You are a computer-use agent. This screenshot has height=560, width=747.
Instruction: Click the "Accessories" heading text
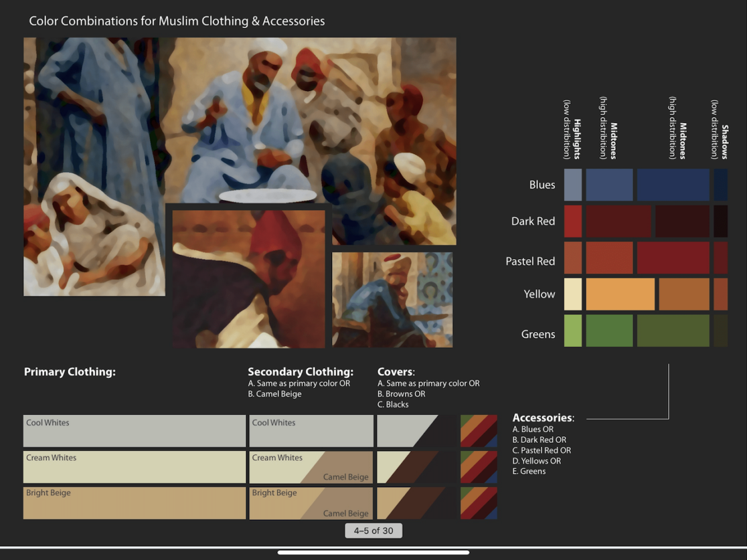click(542, 417)
